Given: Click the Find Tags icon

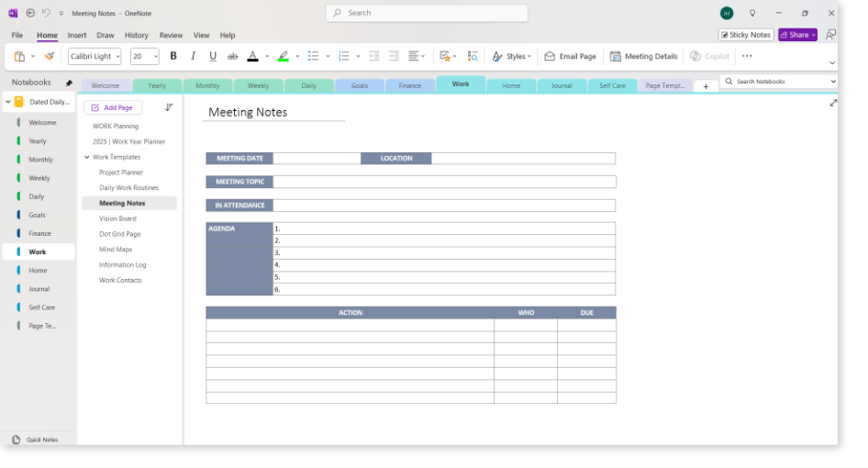Looking at the screenshot, I should [x=473, y=56].
